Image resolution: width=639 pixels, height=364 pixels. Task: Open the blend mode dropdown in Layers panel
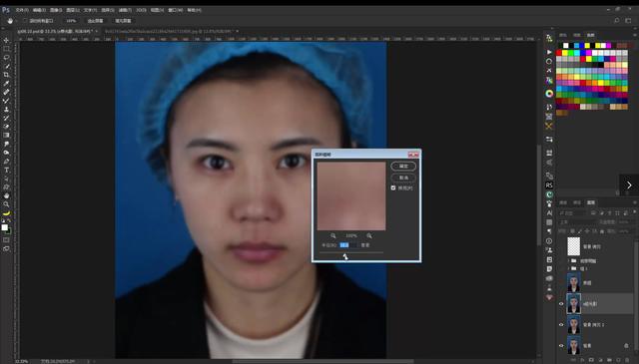(x=577, y=222)
